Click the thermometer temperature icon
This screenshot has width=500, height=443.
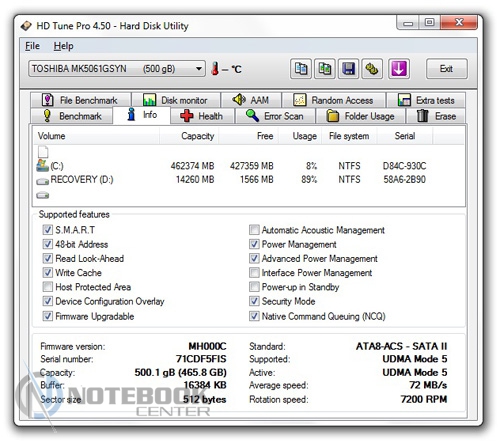215,68
